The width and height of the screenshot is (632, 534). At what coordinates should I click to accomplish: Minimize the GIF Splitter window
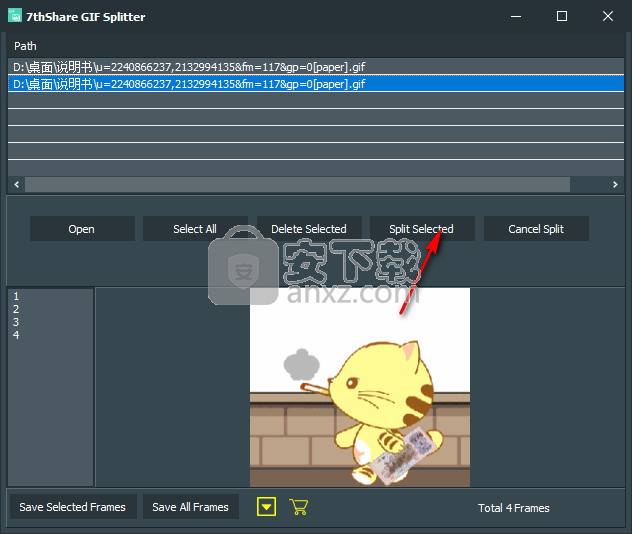516,16
